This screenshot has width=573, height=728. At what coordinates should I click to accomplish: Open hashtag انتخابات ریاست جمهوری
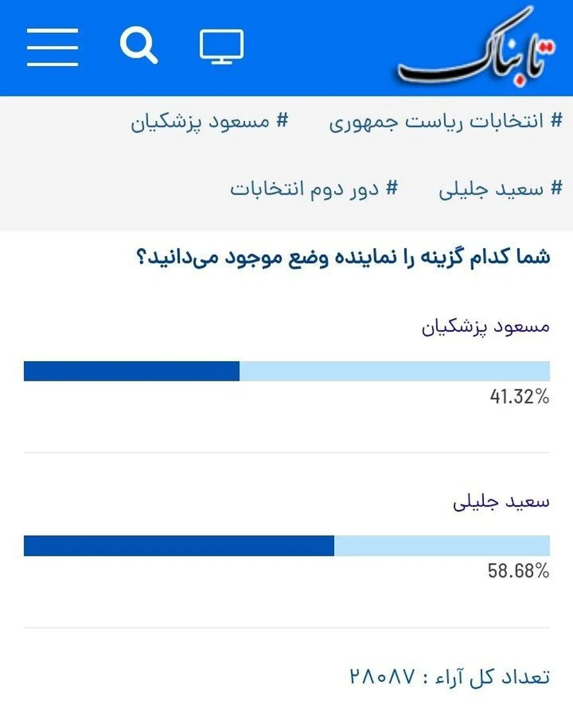(x=446, y=122)
